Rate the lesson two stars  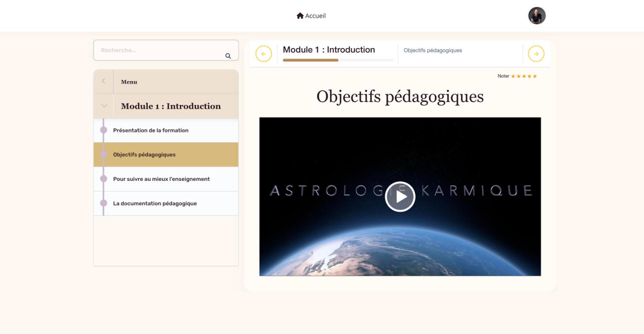point(519,76)
